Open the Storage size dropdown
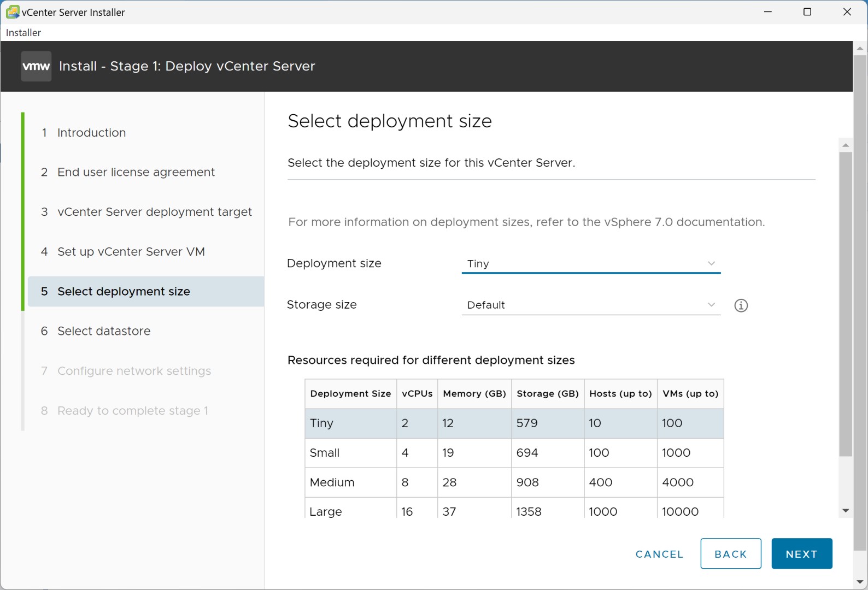The width and height of the screenshot is (868, 590). [x=591, y=305]
